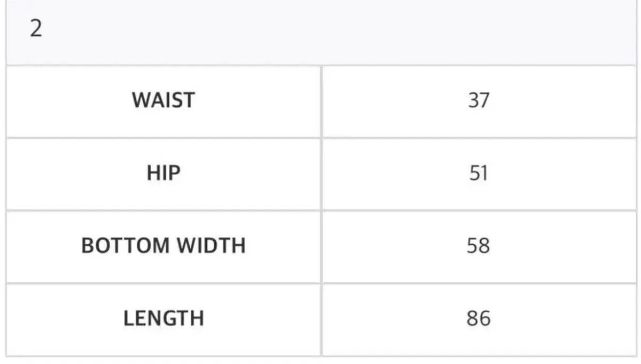
Task: Click column divider between LENGTH and 86
Action: (x=321, y=318)
